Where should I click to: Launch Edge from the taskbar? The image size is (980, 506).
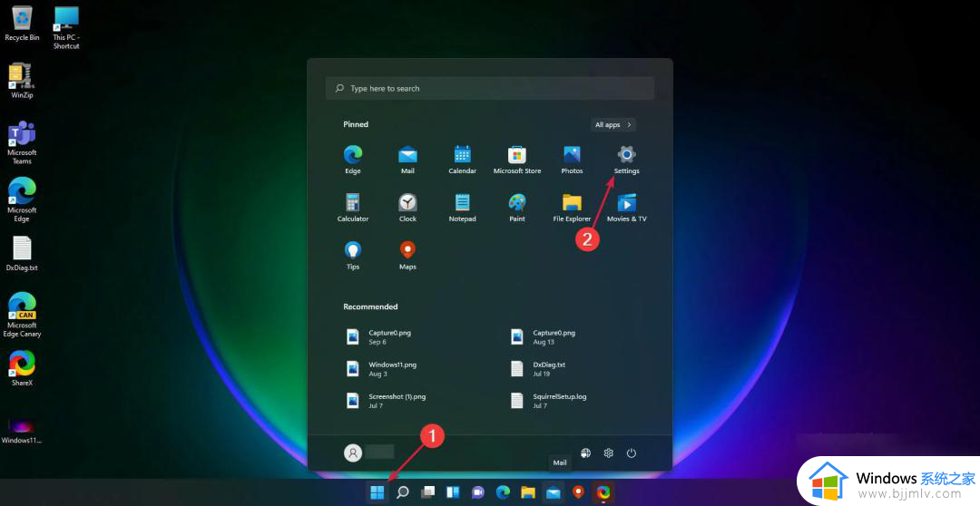(x=503, y=493)
